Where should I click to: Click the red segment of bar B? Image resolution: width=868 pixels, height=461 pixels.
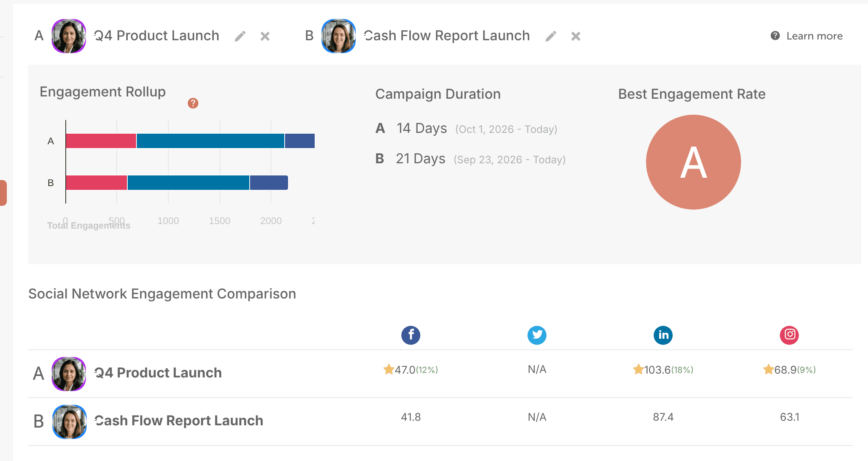(97, 183)
